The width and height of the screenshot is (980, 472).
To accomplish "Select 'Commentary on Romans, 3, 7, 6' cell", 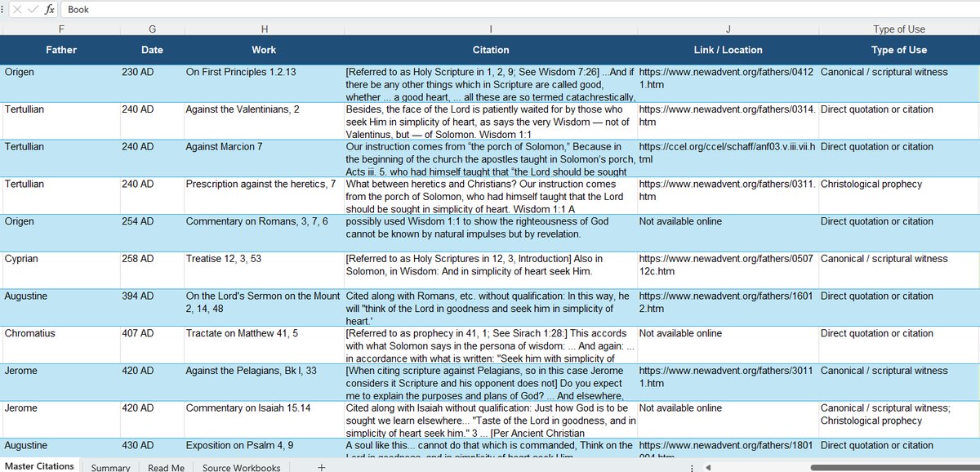I will pyautogui.click(x=263, y=233).
